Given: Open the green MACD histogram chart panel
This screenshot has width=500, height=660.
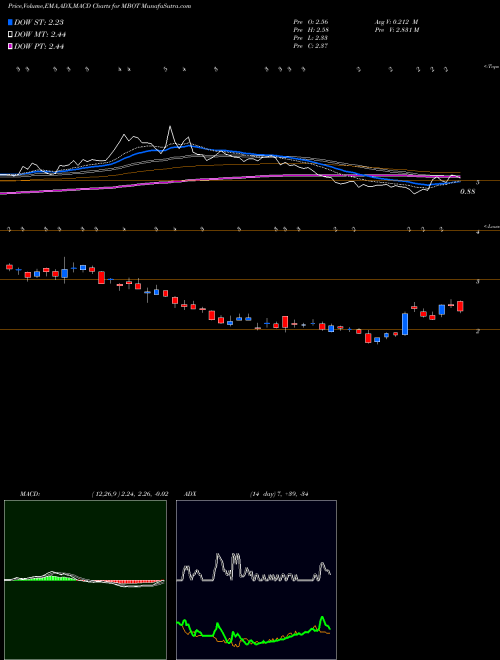Looking at the screenshot, I should (x=85, y=580).
